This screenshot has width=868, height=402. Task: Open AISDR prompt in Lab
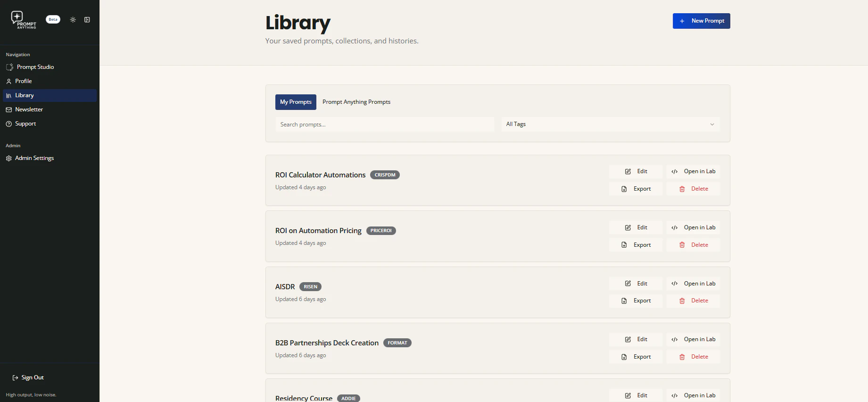[x=693, y=284]
